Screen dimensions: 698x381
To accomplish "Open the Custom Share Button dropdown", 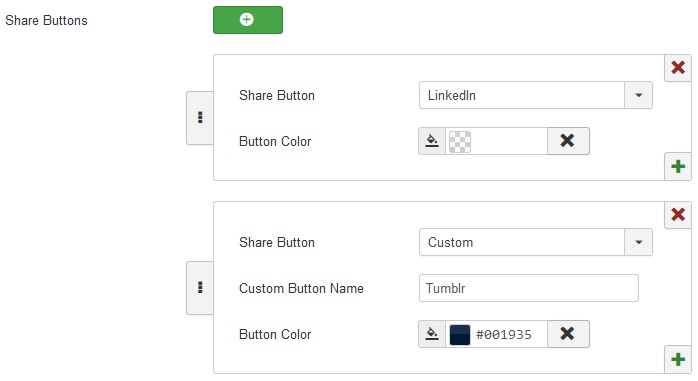I will (536, 242).
